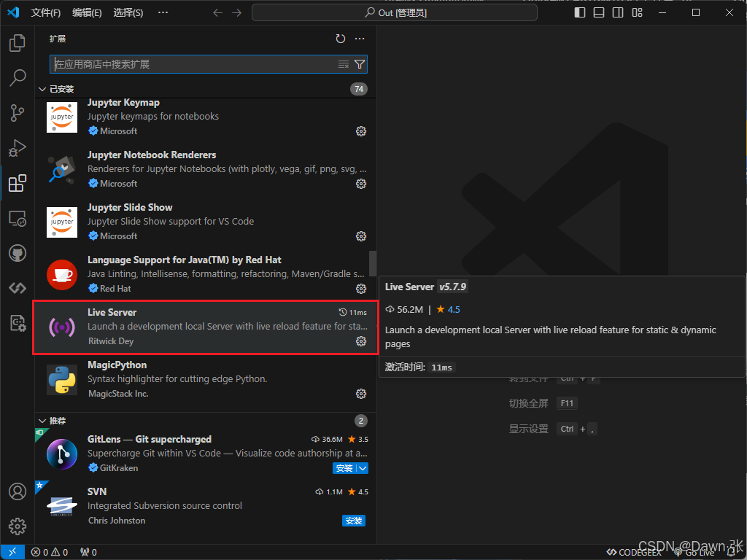Screen dimensions: 747x560
Task: Go forward with navigation arrow
Action: (x=237, y=13)
